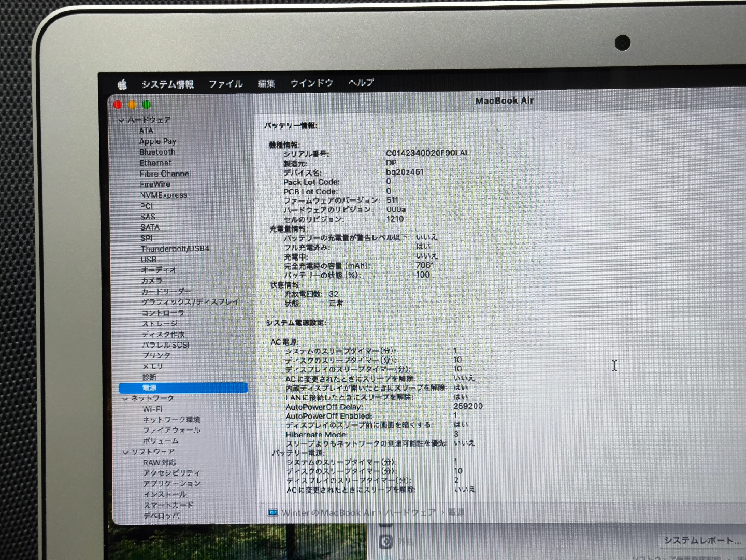Open the ウインドウ menu

tap(311, 83)
